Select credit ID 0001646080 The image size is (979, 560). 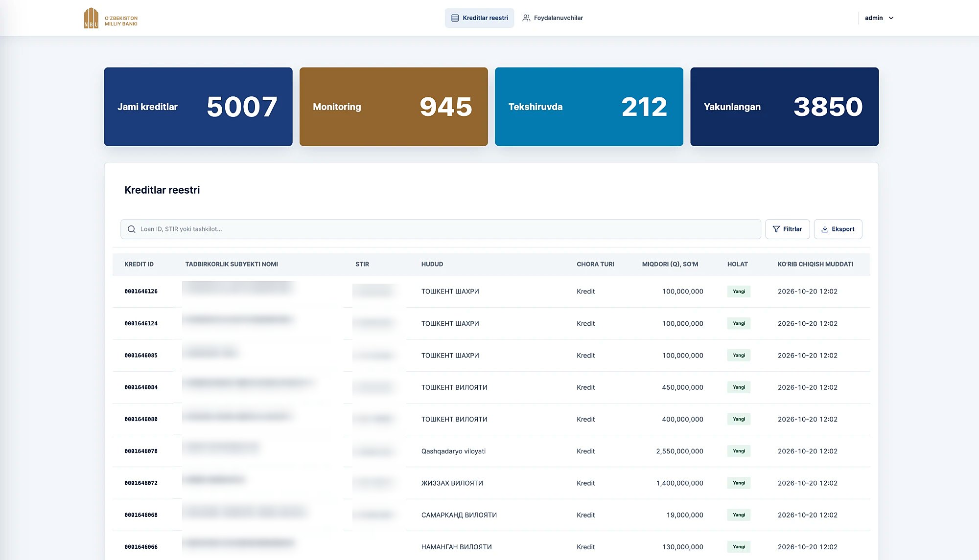(141, 419)
